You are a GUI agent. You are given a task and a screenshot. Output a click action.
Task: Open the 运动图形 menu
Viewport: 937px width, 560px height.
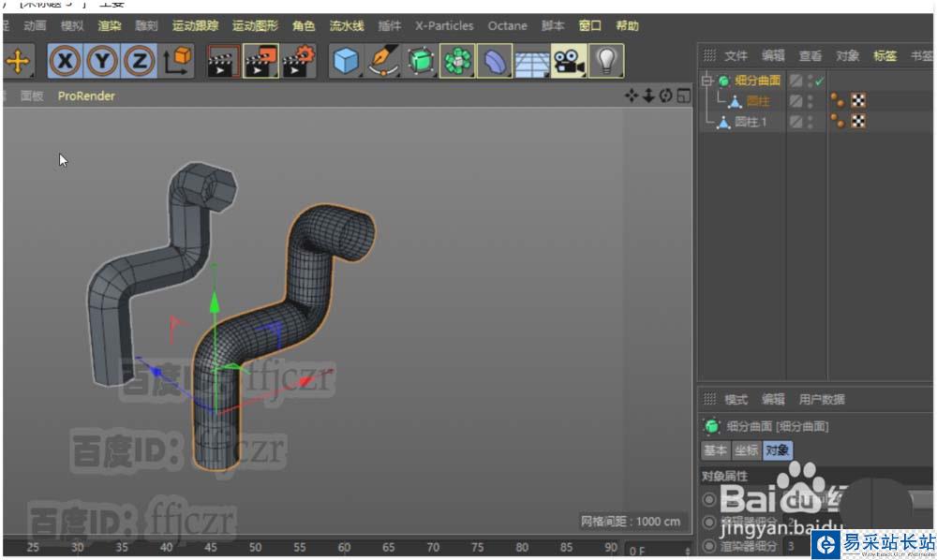[255, 25]
